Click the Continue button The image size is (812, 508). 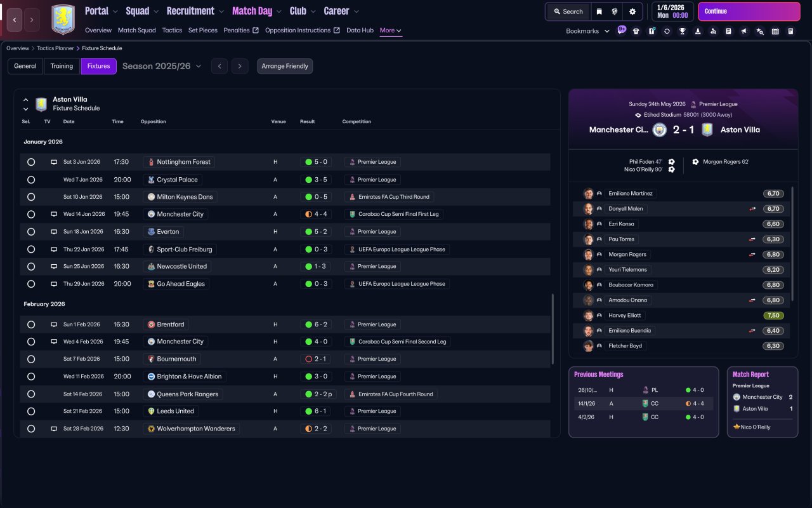[x=749, y=11]
